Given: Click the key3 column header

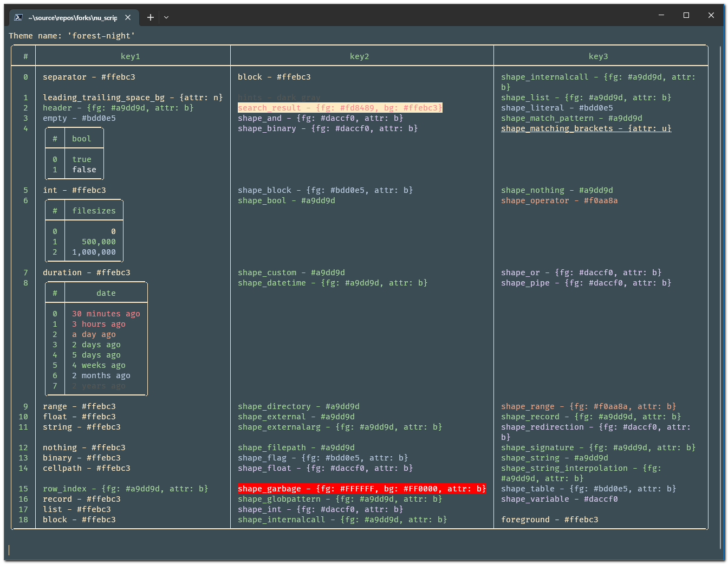Looking at the screenshot, I should click(x=599, y=56).
